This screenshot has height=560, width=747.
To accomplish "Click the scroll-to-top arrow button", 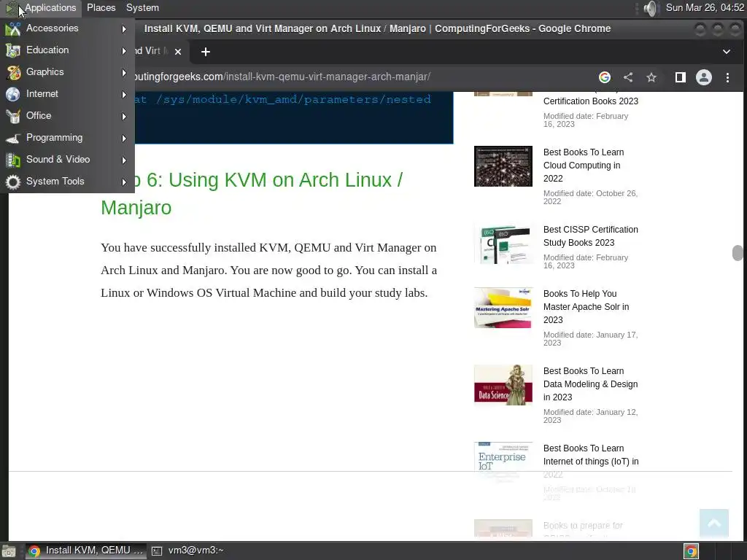I will 713,524.
